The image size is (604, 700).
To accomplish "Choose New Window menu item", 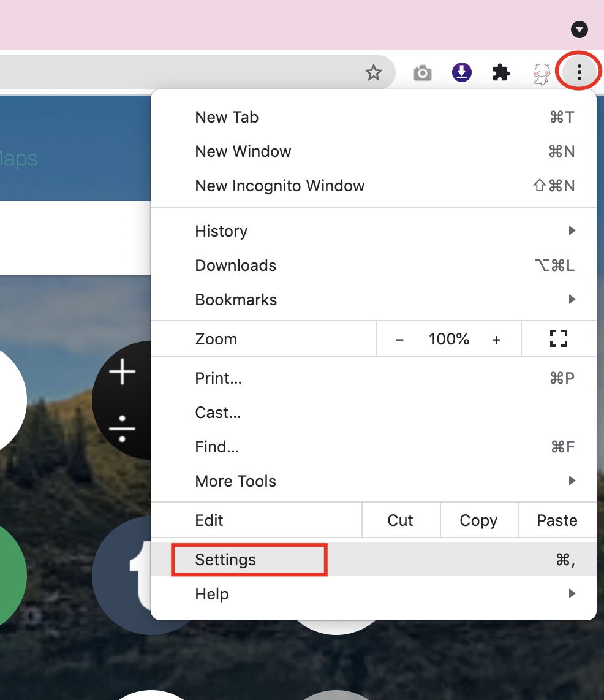I will pos(374,151).
